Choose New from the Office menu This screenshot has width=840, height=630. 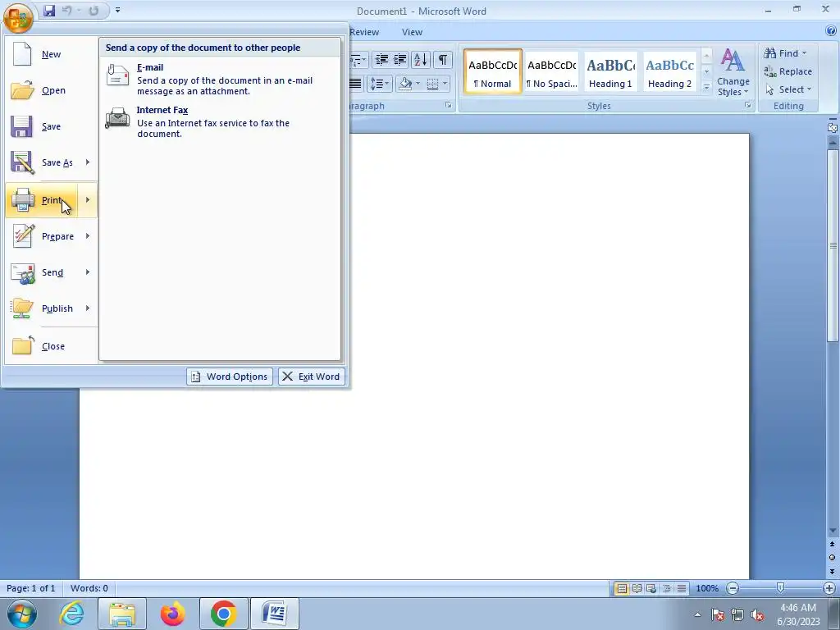[52, 54]
